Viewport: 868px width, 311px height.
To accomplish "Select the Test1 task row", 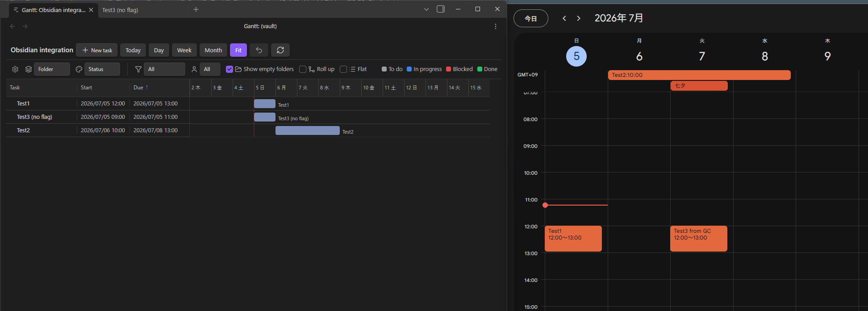I will (98, 104).
